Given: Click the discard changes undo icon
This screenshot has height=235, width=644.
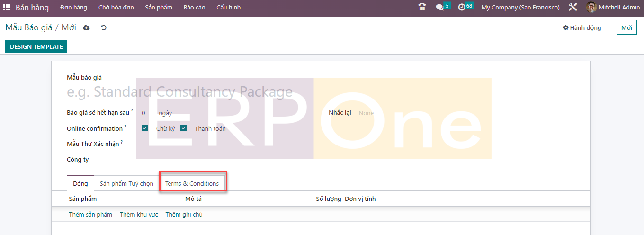Looking at the screenshot, I should (104, 28).
